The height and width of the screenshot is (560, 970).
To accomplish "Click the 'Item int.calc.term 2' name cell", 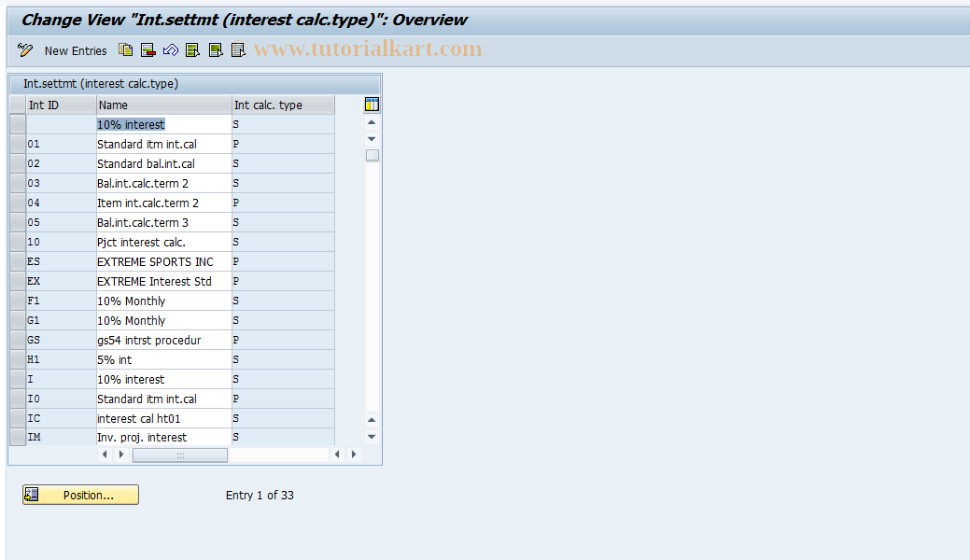I will point(164,203).
